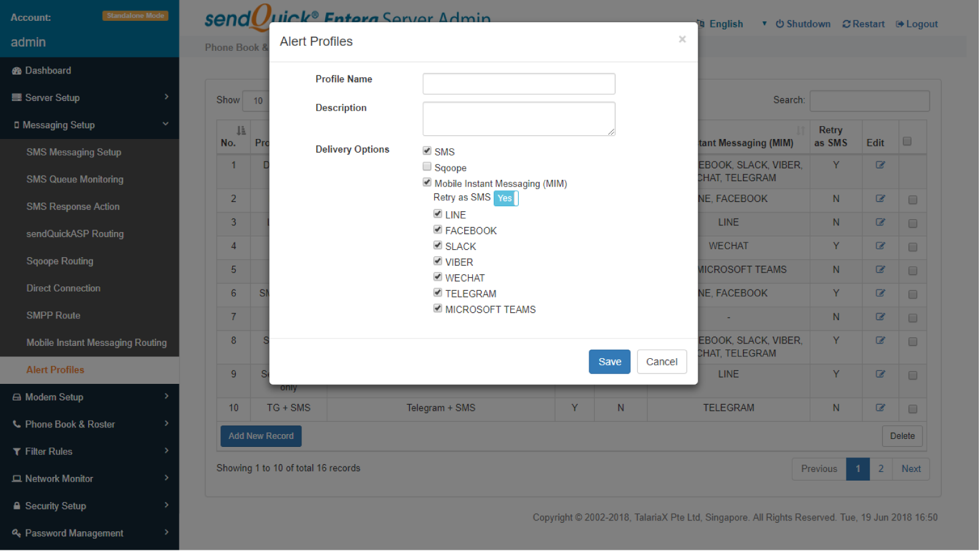Close the Alert Profiles dialog with X
The height and width of the screenshot is (551, 980).
(682, 39)
